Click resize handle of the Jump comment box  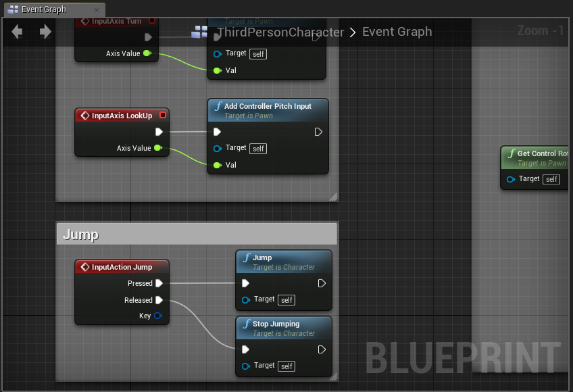coord(334,376)
